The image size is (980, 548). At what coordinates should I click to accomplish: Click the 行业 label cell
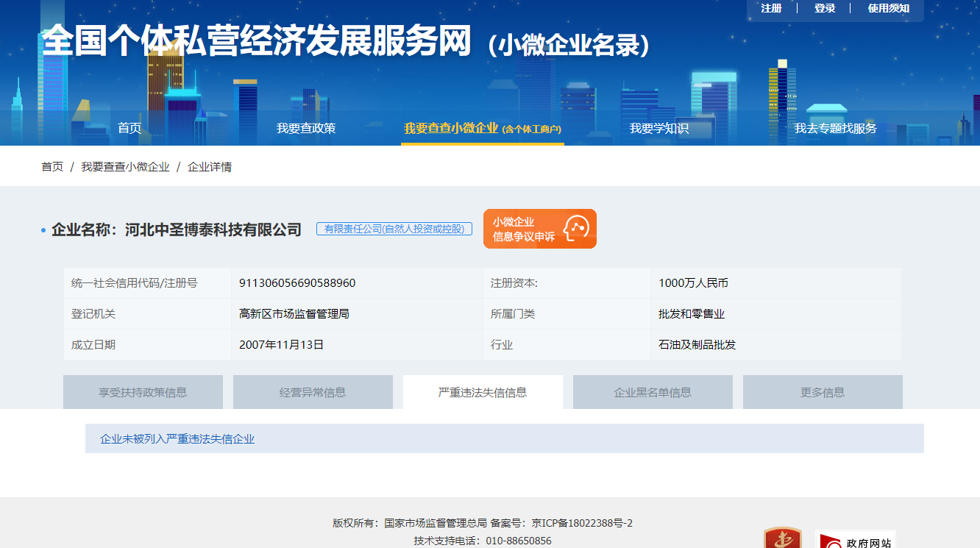(x=567, y=344)
